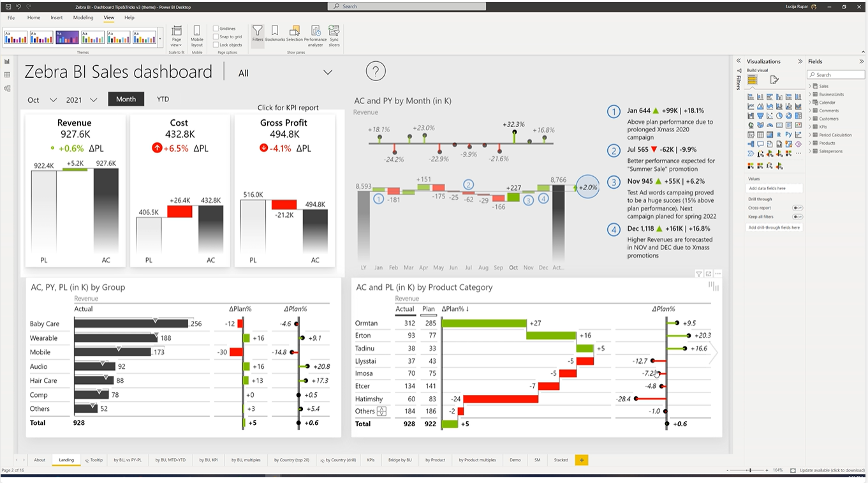868x483 pixels.
Task: Switch to the Bridge by BU page tab
Action: (400, 460)
